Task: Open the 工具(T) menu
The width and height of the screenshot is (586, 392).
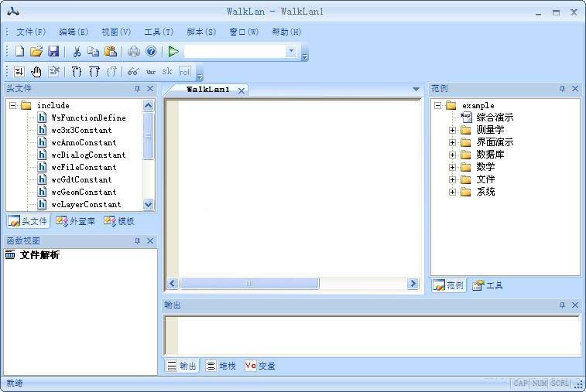Action: 159,32
